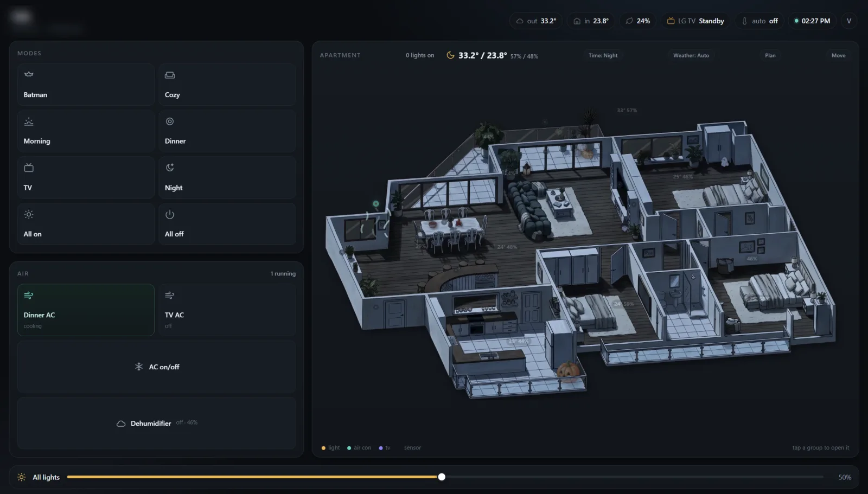Viewport: 868px width, 494px height.
Task: Open the outdoor temperature chip 33.2°
Action: (x=535, y=21)
